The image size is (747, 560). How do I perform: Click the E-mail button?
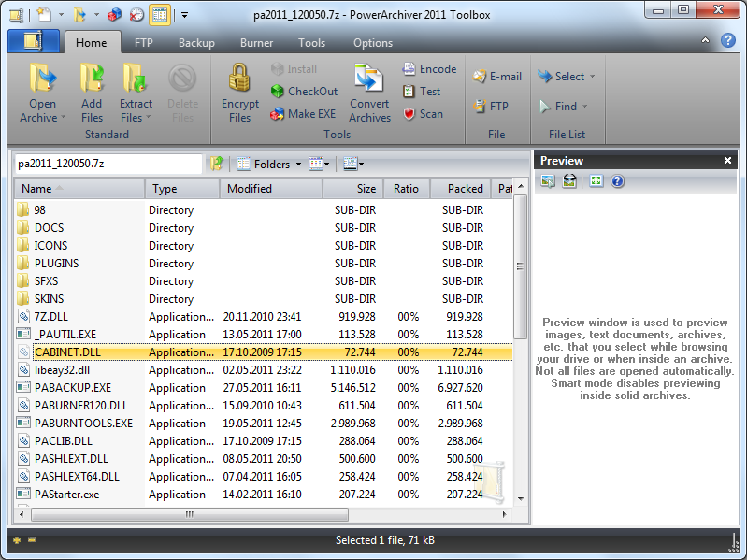(496, 77)
